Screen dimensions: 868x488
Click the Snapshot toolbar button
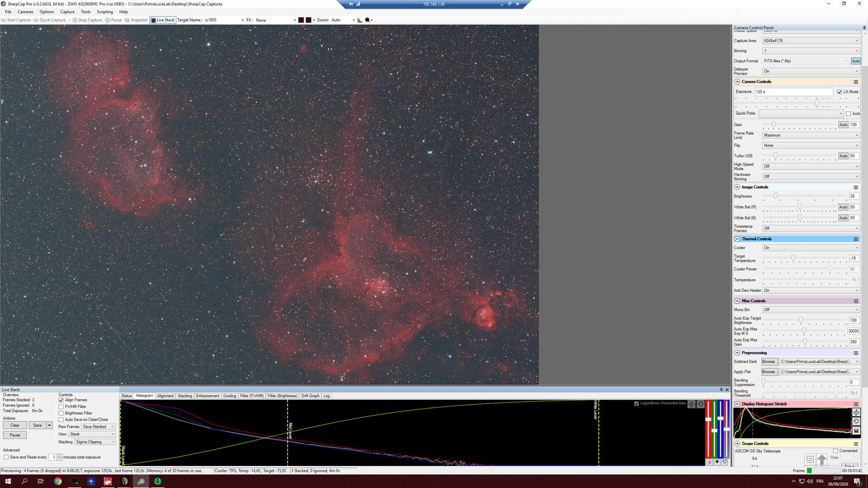(137, 20)
